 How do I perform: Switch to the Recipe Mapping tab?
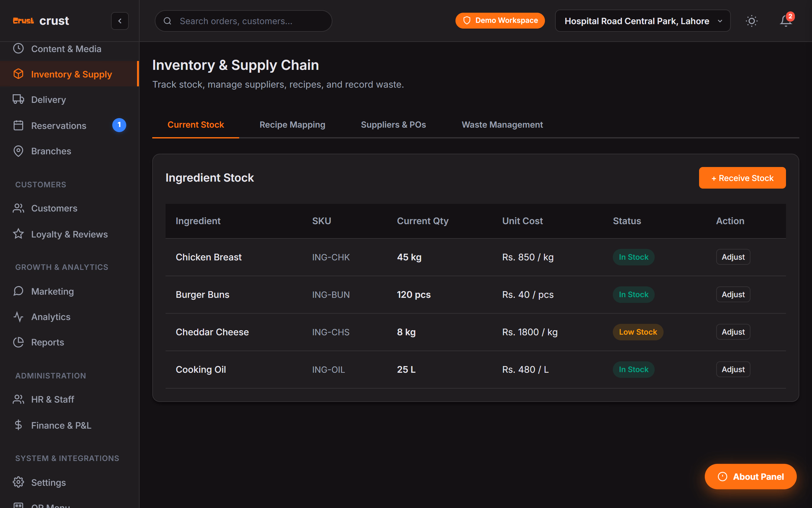point(292,125)
